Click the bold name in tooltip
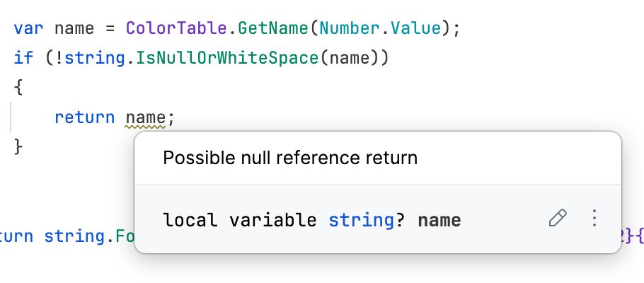Viewport: 644px width, 283px height. [x=439, y=220]
